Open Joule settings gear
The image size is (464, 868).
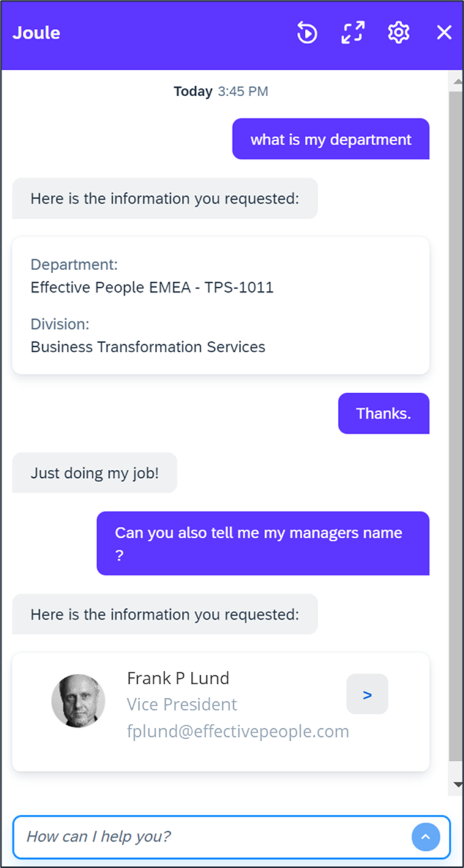(x=399, y=32)
